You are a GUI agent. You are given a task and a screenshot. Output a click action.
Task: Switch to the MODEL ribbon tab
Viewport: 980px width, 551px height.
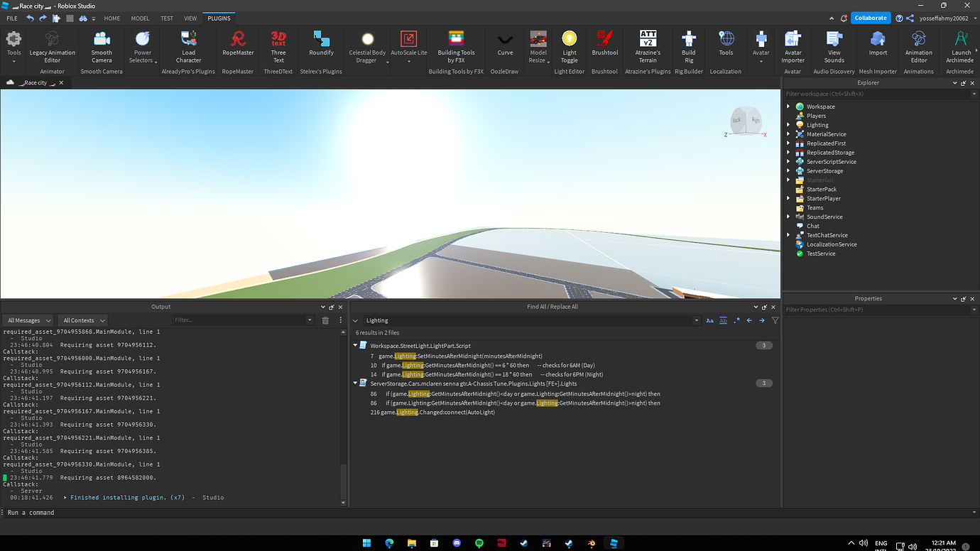point(140,18)
